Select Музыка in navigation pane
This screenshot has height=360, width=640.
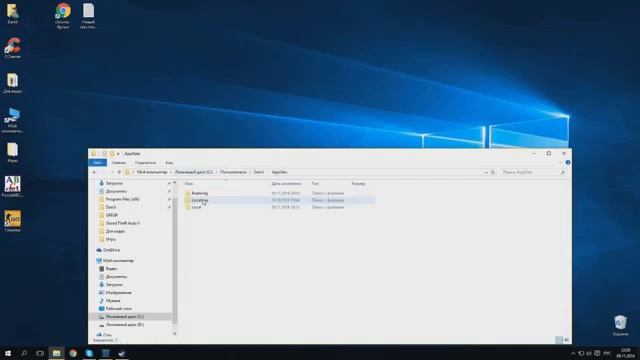(113, 300)
